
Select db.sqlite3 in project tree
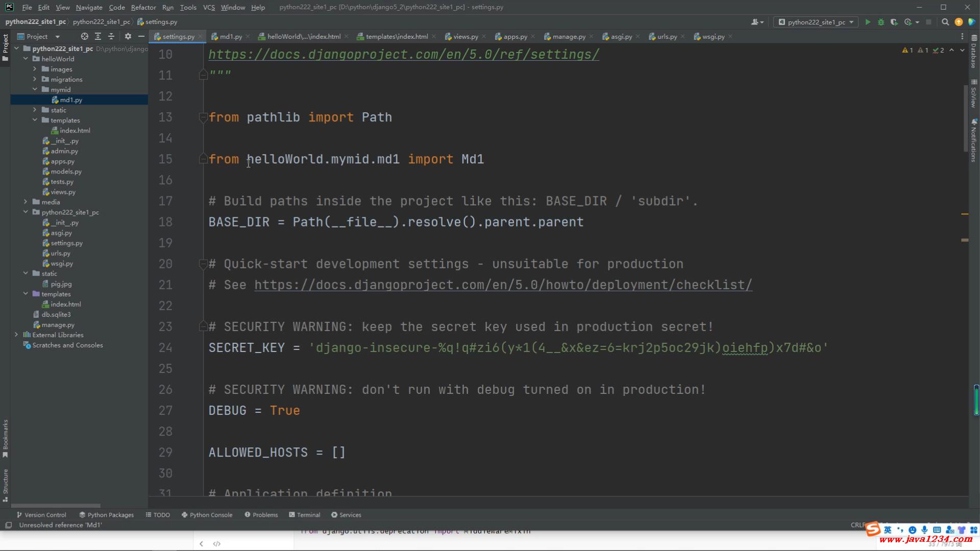pos(56,314)
